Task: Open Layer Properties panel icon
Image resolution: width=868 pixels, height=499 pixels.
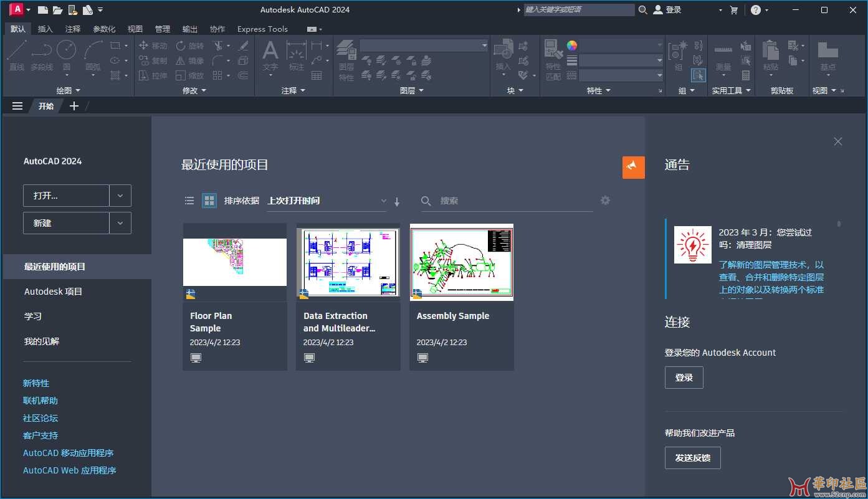Action: 346,56
